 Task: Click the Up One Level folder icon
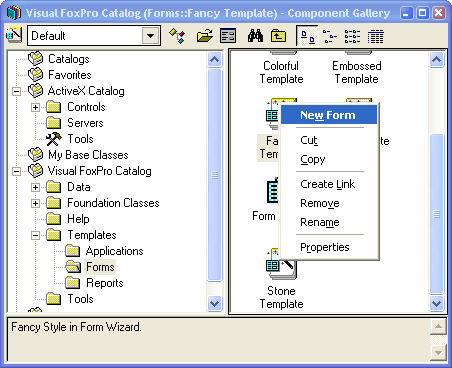click(x=278, y=35)
